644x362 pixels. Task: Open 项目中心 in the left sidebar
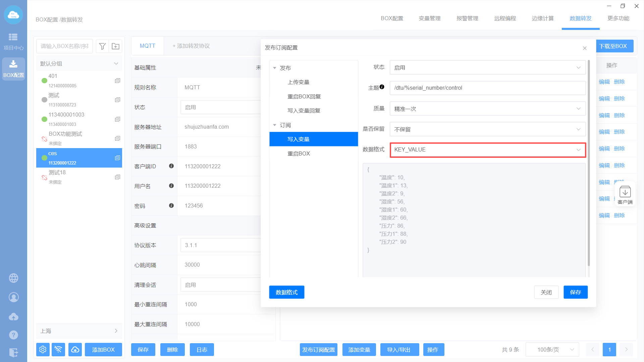(13, 41)
